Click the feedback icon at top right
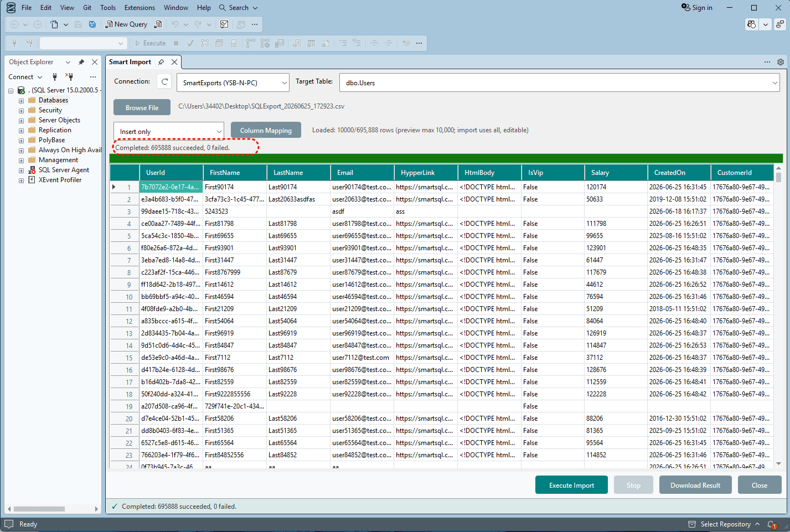Image resolution: width=790 pixels, height=532 pixels. (x=779, y=24)
